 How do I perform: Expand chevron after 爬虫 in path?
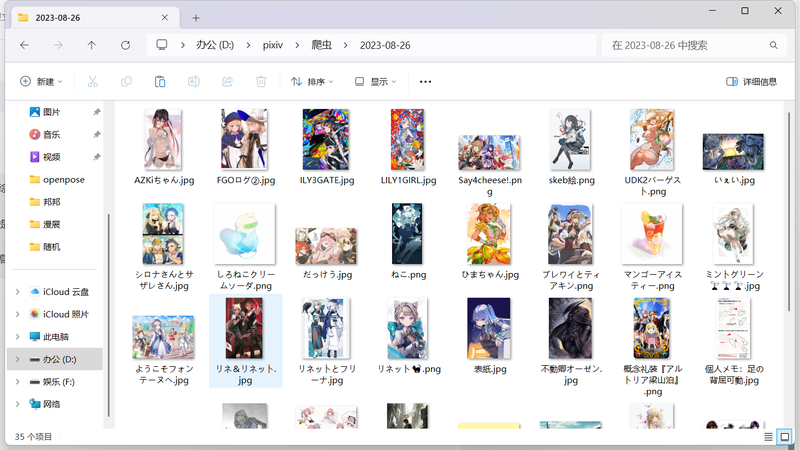click(x=345, y=45)
